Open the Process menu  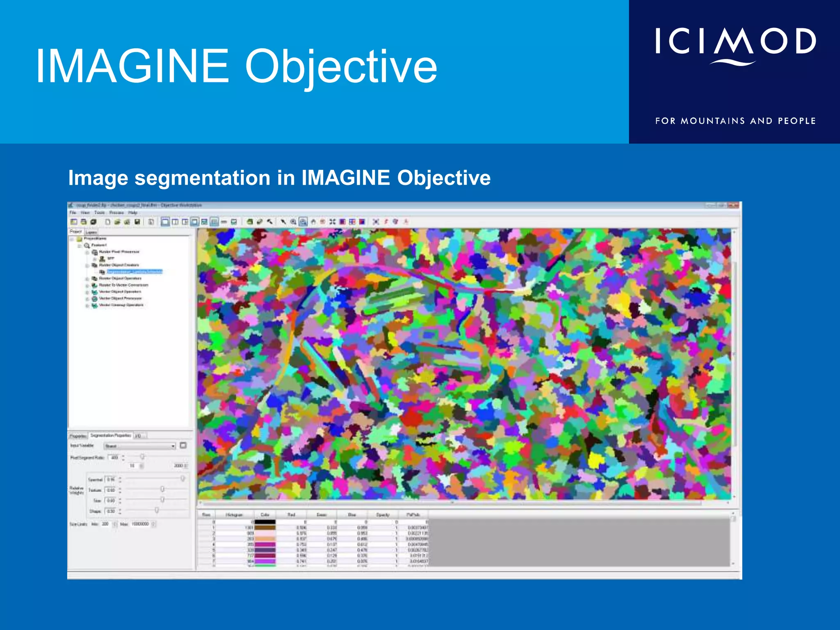click(x=116, y=212)
